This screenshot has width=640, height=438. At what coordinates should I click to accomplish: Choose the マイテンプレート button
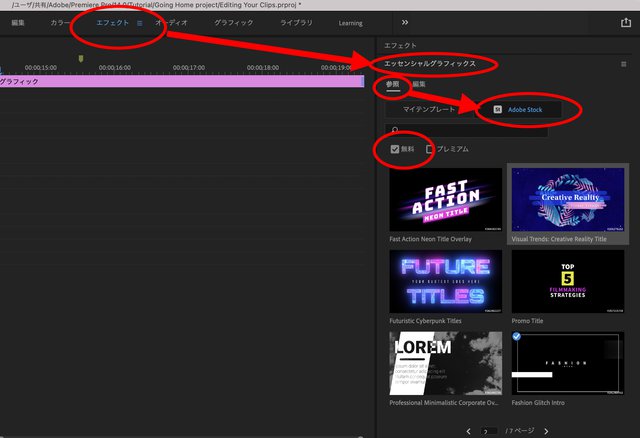tap(429, 109)
